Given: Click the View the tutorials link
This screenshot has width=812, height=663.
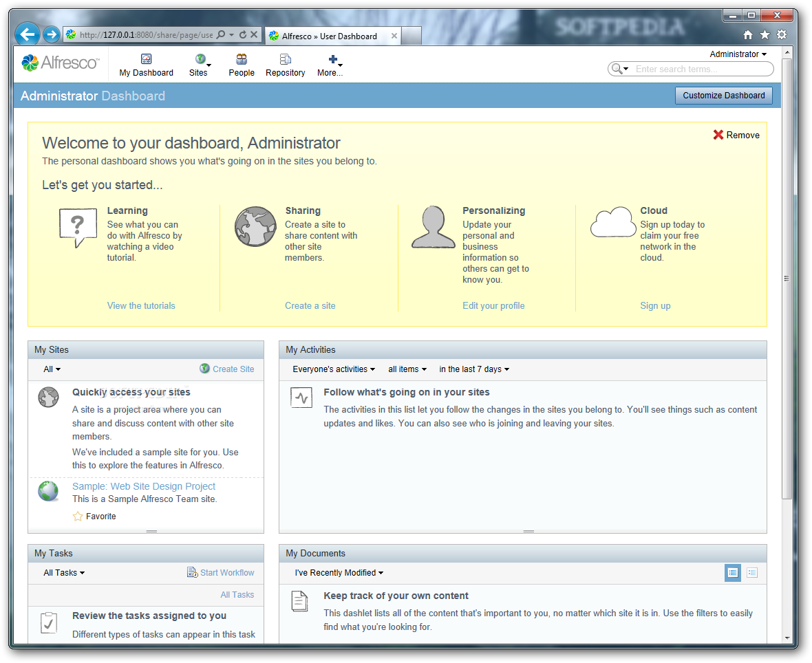Looking at the screenshot, I should coord(141,305).
